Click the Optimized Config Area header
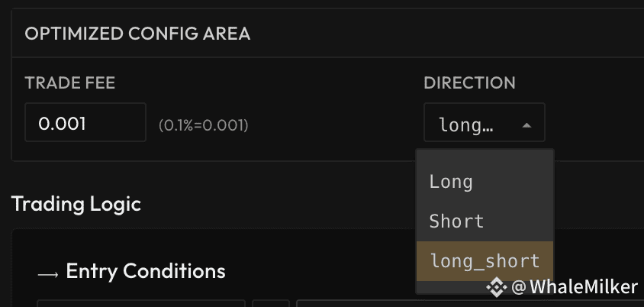The image size is (644, 307). [x=137, y=34]
